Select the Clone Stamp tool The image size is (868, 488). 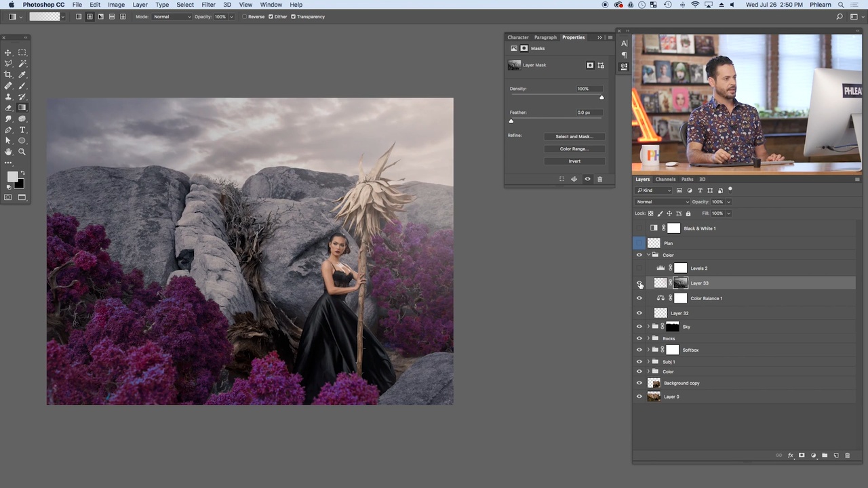pos(8,97)
